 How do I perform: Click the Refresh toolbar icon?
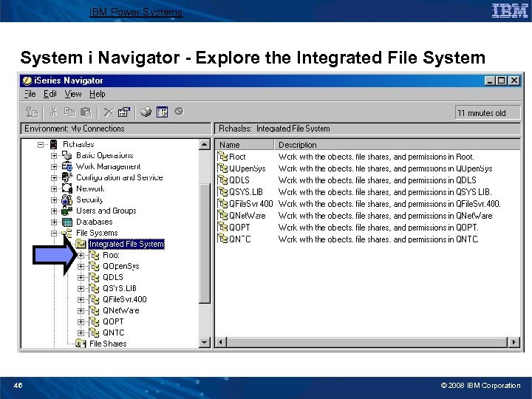coord(179,112)
